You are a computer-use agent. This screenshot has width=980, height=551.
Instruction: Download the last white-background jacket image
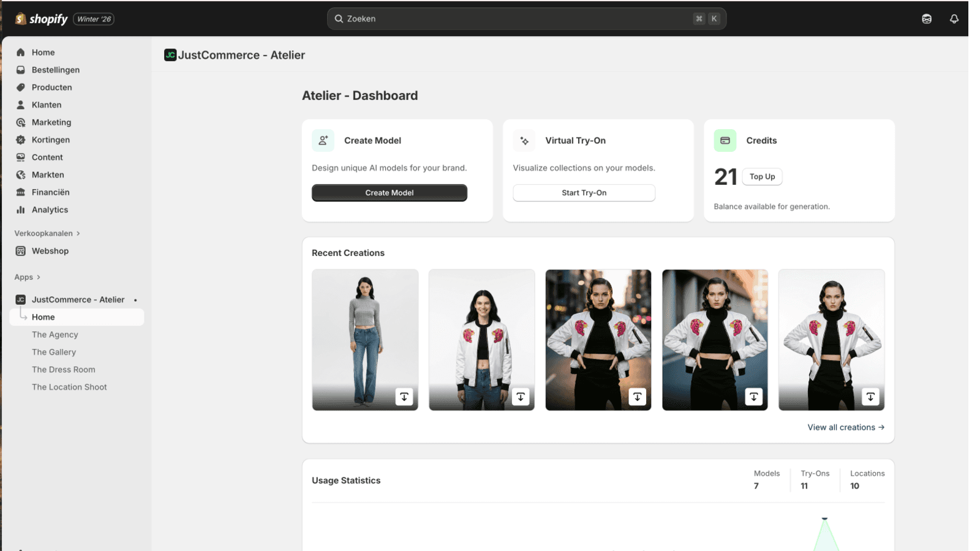[x=870, y=397]
